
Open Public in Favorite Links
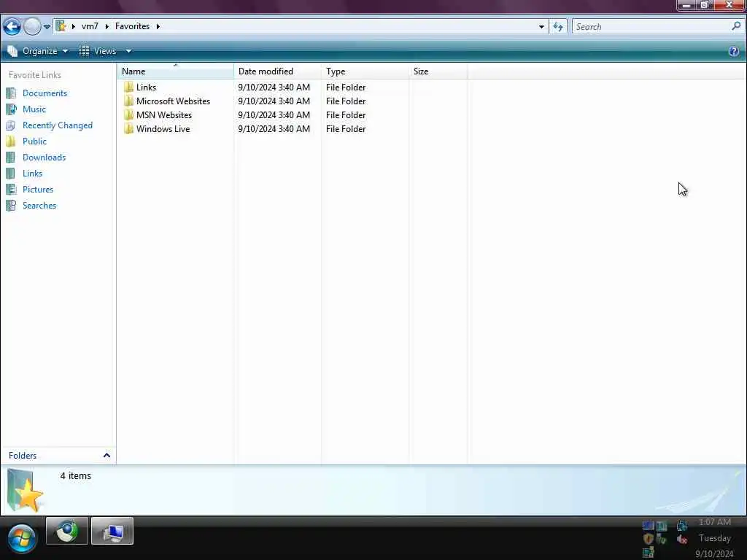click(35, 141)
